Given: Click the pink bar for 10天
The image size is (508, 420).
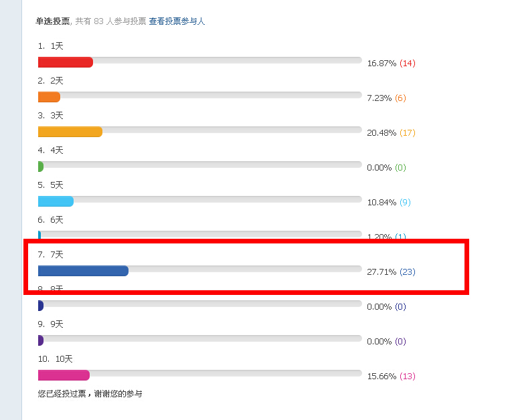Looking at the screenshot, I should pyautogui.click(x=64, y=375).
